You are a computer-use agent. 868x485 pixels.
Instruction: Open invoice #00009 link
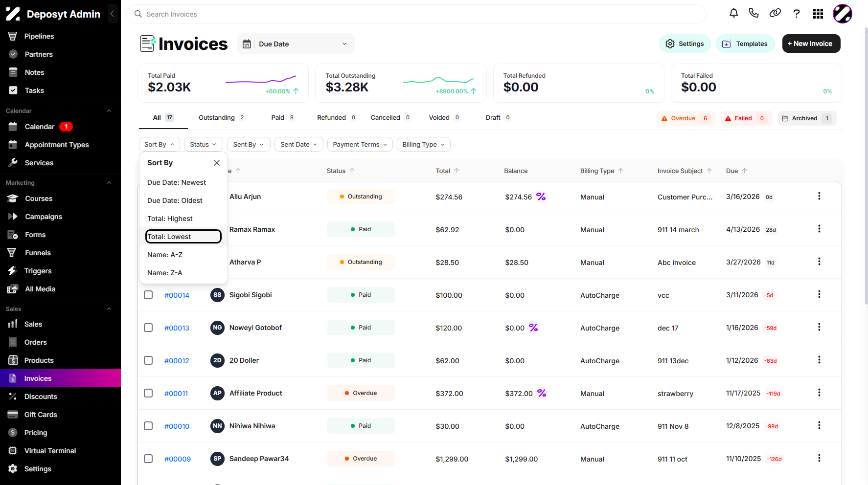(x=178, y=459)
